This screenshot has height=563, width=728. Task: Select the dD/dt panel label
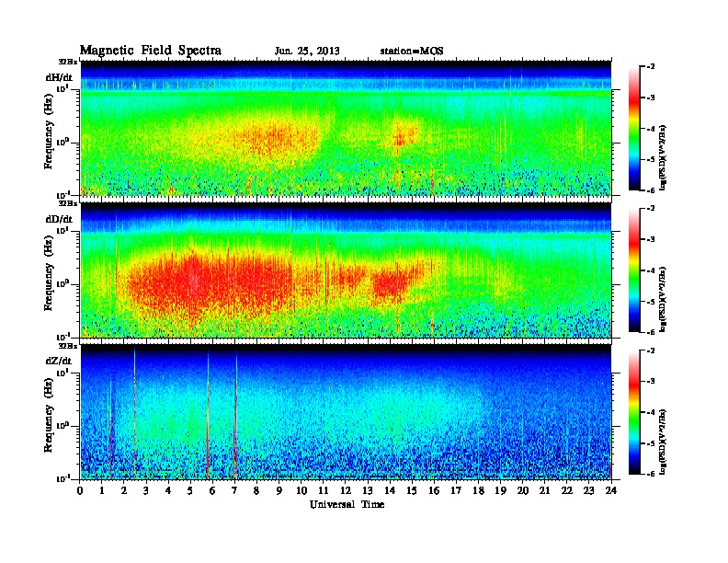click(59, 219)
